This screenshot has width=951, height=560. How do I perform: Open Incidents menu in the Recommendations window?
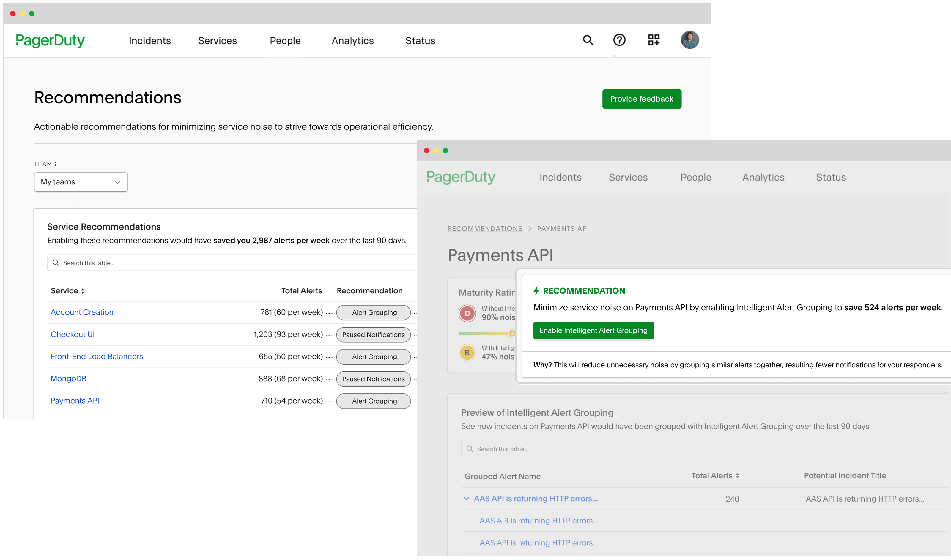pyautogui.click(x=150, y=40)
